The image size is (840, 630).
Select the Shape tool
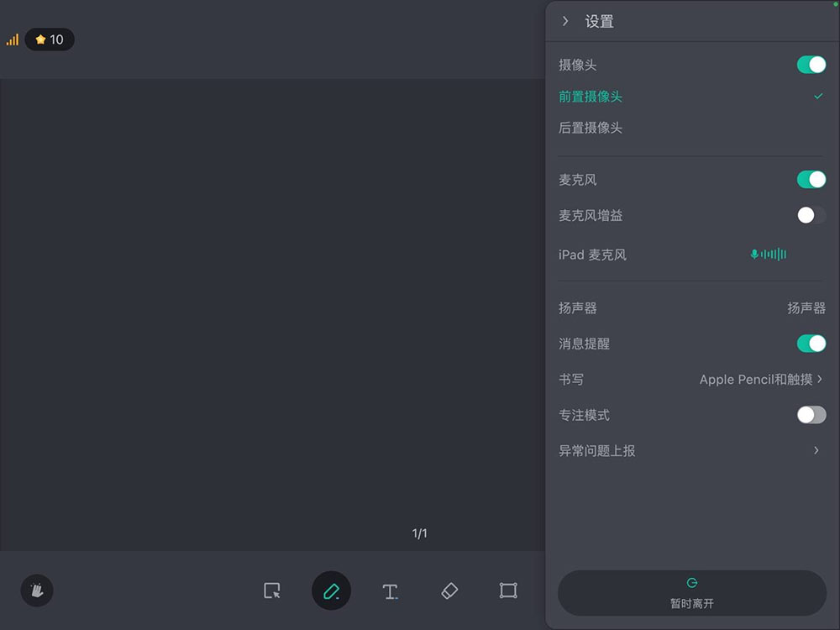click(507, 591)
